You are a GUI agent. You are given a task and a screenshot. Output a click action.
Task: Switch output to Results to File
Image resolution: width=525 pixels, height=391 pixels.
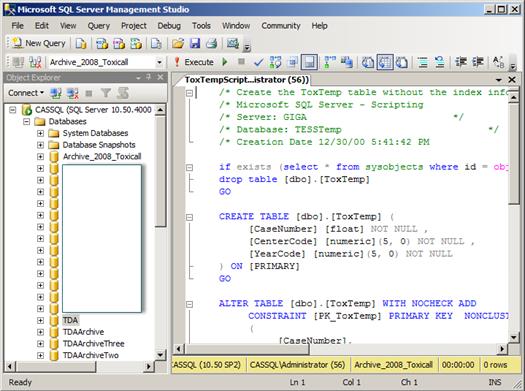tap(402, 62)
